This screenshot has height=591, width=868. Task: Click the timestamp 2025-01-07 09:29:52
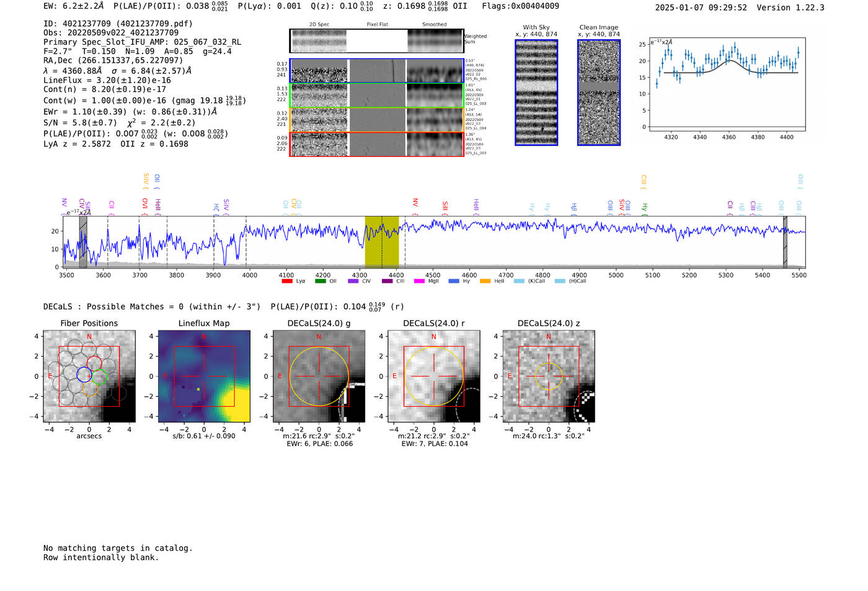pos(701,7)
